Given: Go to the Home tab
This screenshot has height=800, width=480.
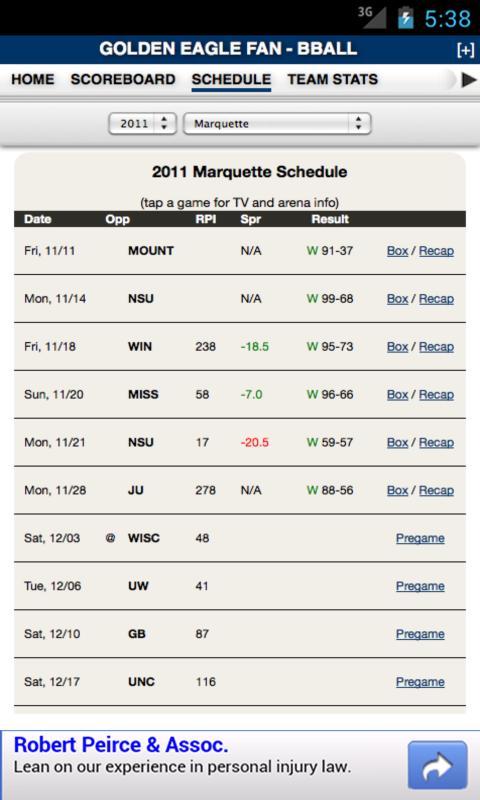Looking at the screenshot, I should (x=33, y=80).
